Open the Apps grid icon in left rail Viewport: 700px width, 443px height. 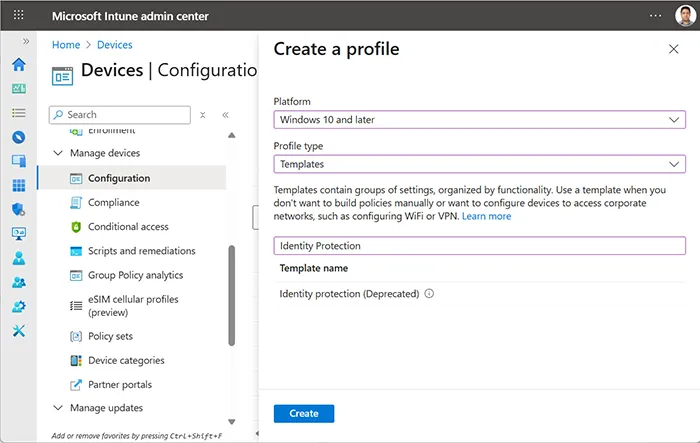[x=18, y=186]
